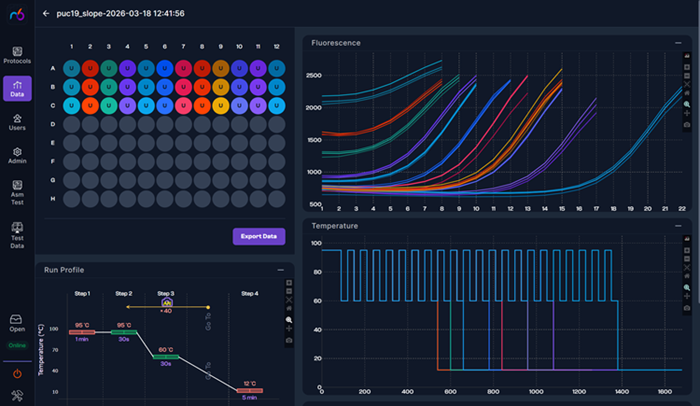Click the Step 1 label in Run Profile
Screen dimensions: 700x406
pyautogui.click(x=82, y=293)
